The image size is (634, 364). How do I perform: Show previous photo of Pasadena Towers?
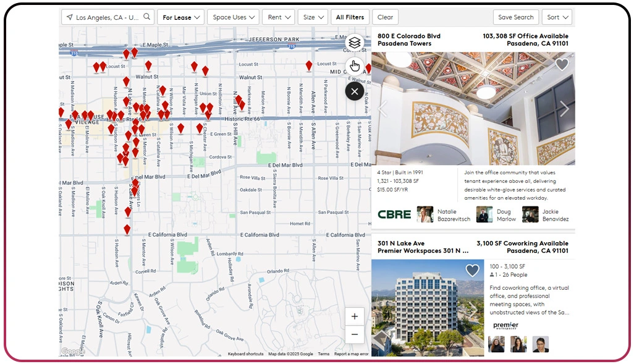pos(383,109)
